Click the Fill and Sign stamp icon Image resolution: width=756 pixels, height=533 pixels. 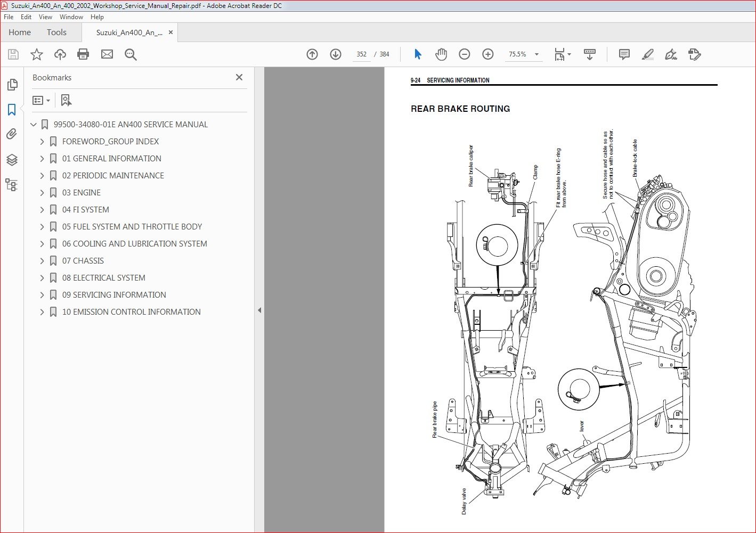coord(694,54)
